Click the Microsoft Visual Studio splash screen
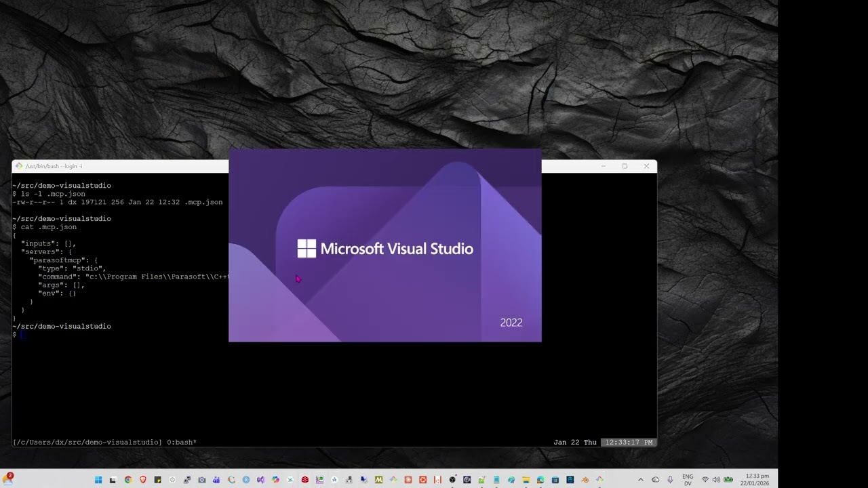Viewport: 868px width, 488px height. (x=385, y=245)
